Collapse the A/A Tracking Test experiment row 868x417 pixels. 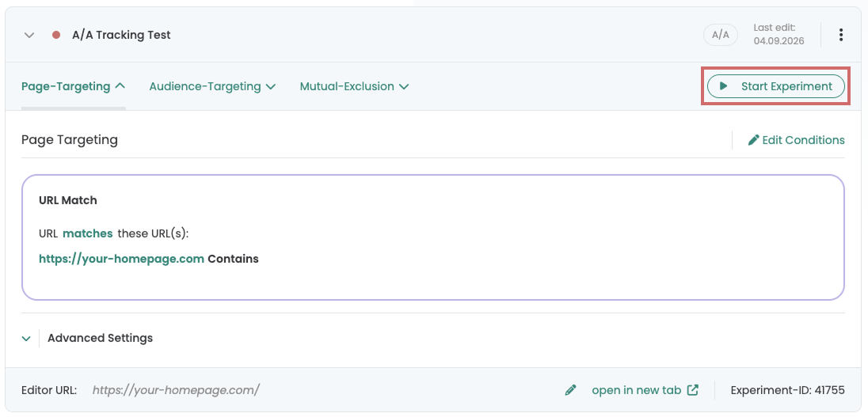pos(29,36)
